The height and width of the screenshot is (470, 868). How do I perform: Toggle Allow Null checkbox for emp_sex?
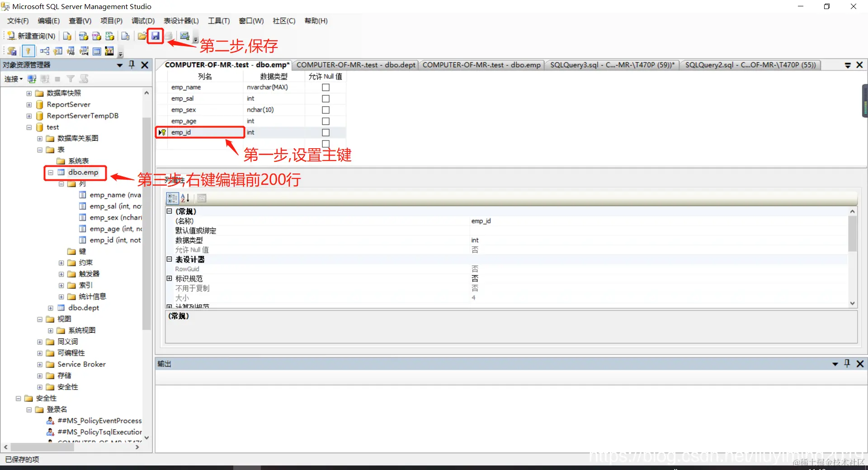(325, 110)
